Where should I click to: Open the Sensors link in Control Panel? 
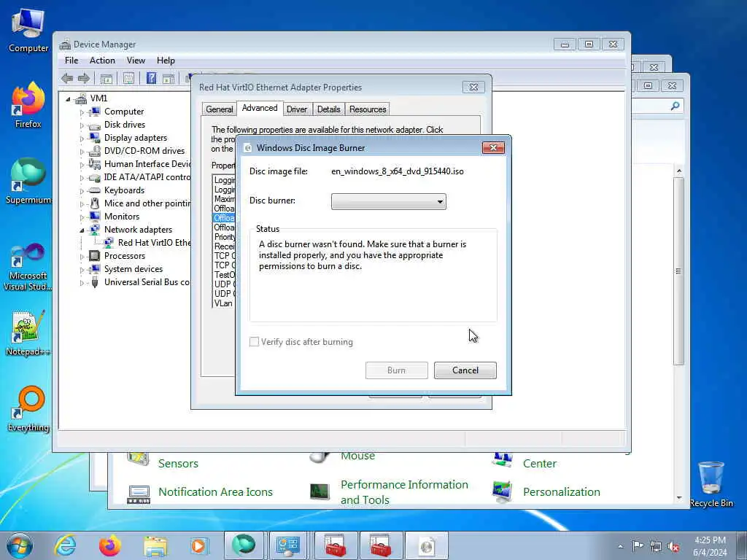[x=178, y=463]
